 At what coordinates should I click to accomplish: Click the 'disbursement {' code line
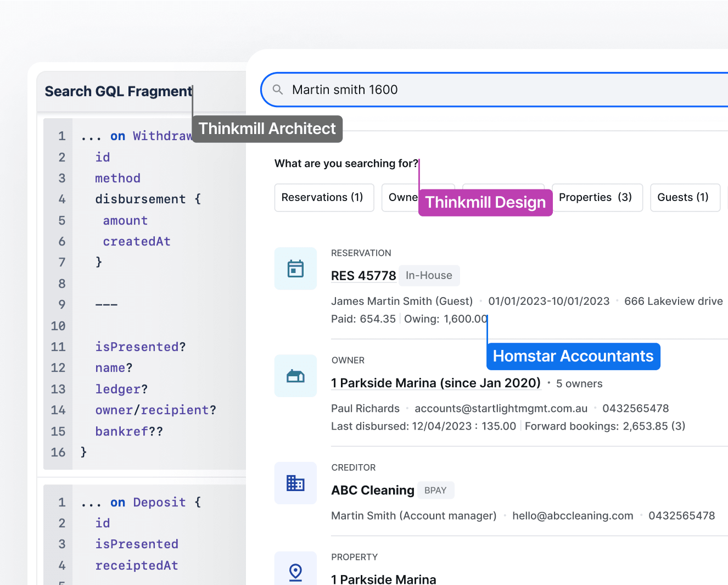pos(148,199)
